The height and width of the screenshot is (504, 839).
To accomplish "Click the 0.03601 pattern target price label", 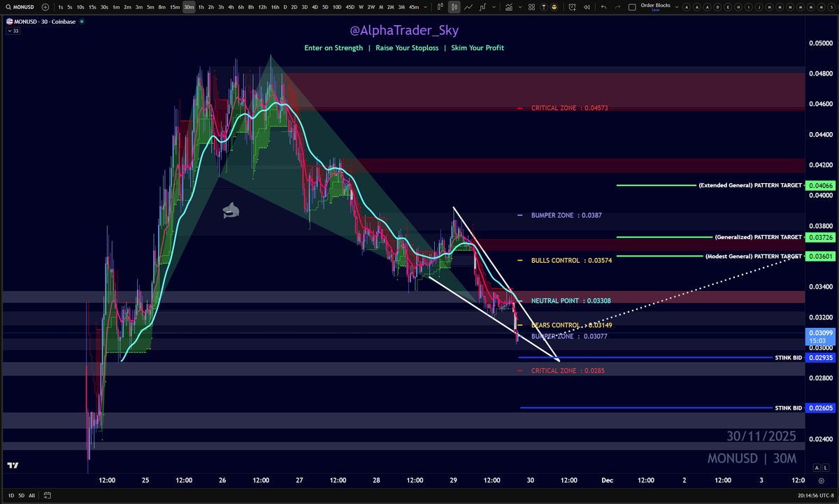I will [x=819, y=257].
